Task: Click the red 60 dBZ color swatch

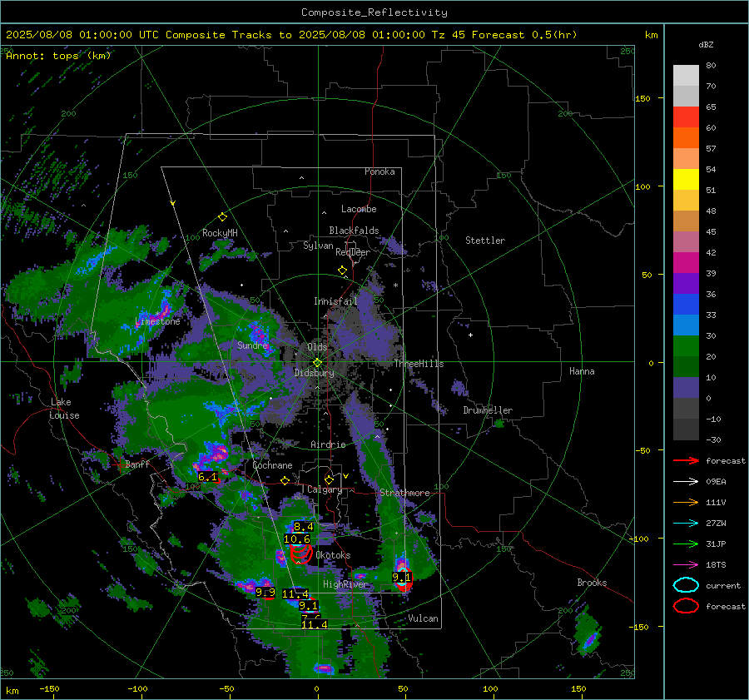Action: coord(686,117)
